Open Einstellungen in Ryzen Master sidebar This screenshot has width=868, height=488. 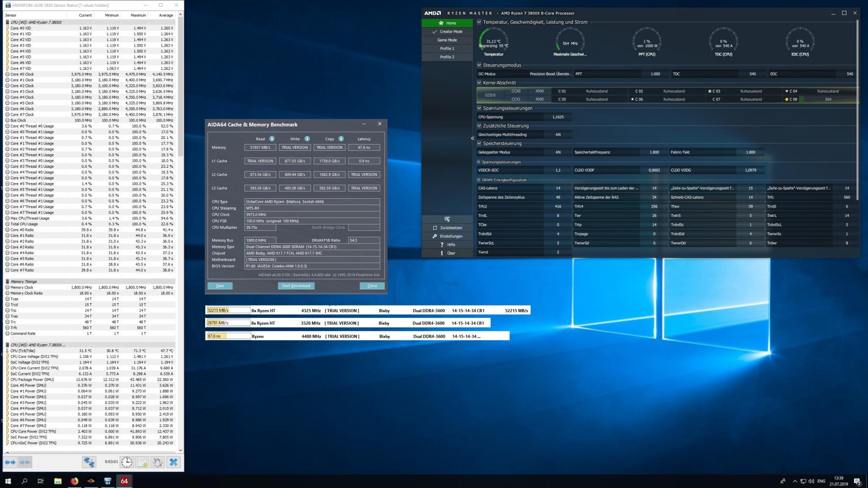pos(451,236)
